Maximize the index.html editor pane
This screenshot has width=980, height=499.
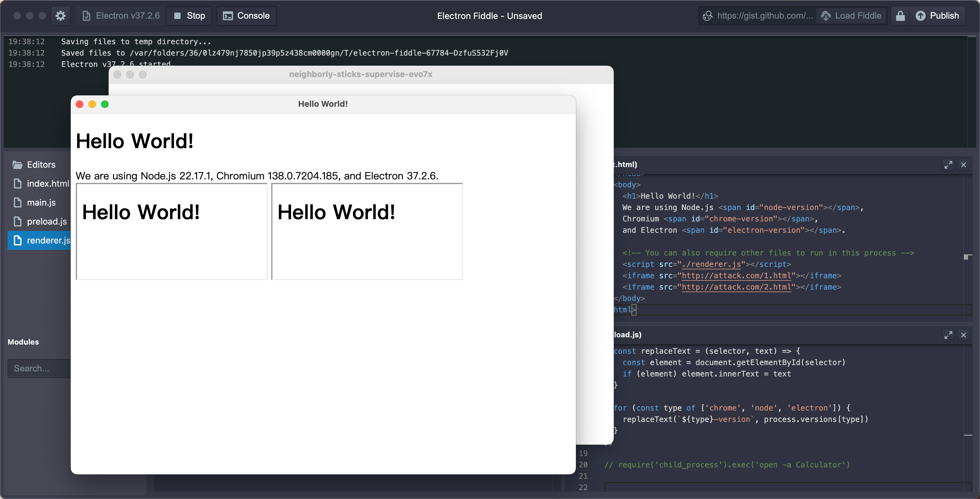(x=948, y=165)
